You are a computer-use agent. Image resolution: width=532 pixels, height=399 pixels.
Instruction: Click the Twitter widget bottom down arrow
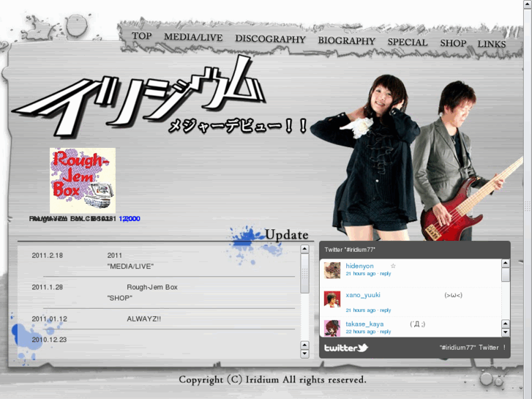click(x=506, y=332)
